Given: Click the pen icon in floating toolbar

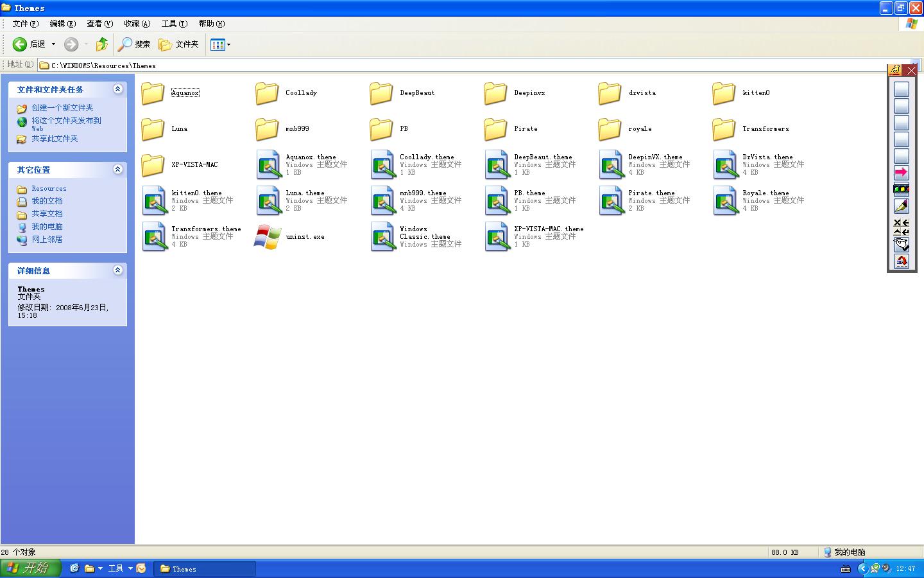Looking at the screenshot, I should 901,206.
